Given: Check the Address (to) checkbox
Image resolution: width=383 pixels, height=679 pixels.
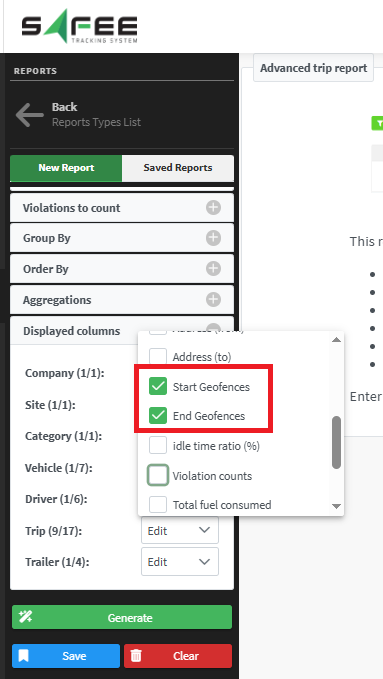Looking at the screenshot, I should (158, 357).
